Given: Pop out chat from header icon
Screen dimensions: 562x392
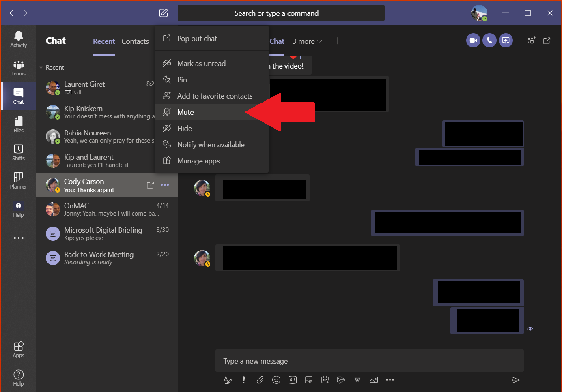Looking at the screenshot, I should click(547, 41).
